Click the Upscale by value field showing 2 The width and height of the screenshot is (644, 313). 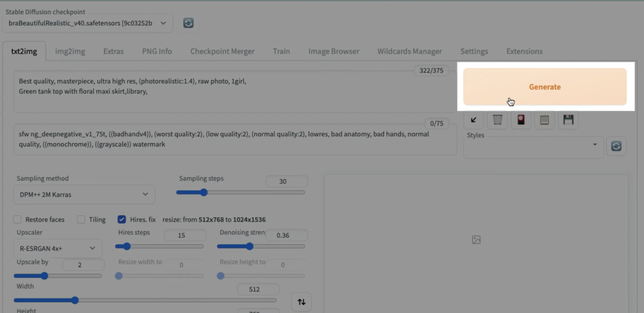pyautogui.click(x=83, y=265)
